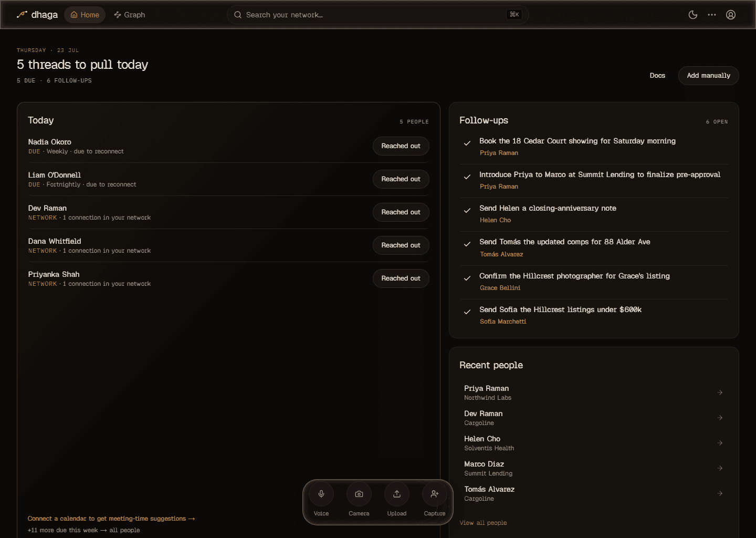Mark Helen closing-anniversary note as done
756x538 pixels.
(467, 210)
